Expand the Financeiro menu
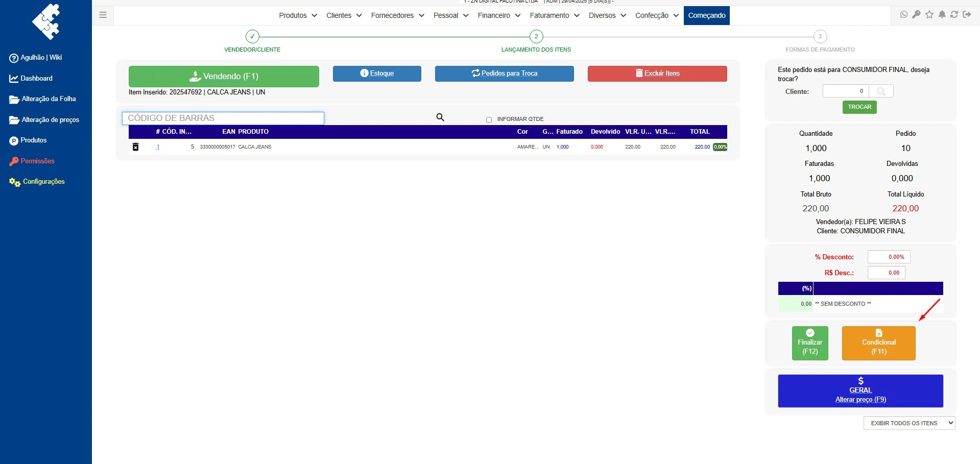Viewport: 980px width, 464px height. coord(499,15)
